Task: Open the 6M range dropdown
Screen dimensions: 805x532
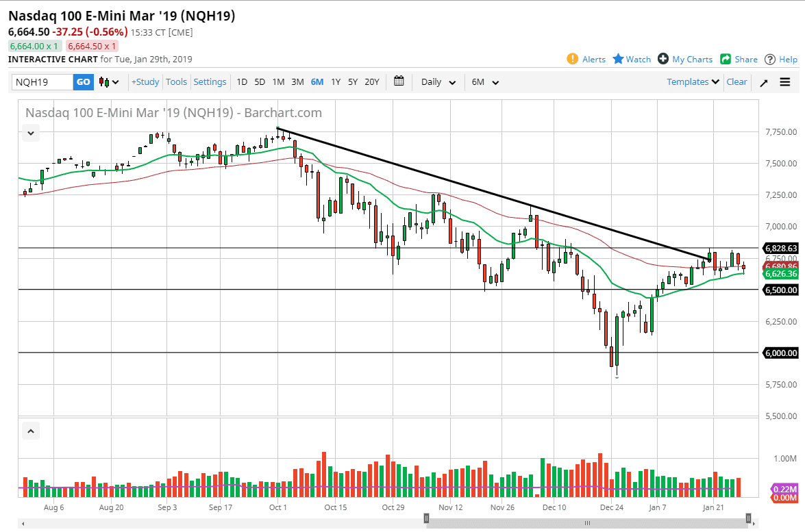Action: [x=484, y=81]
